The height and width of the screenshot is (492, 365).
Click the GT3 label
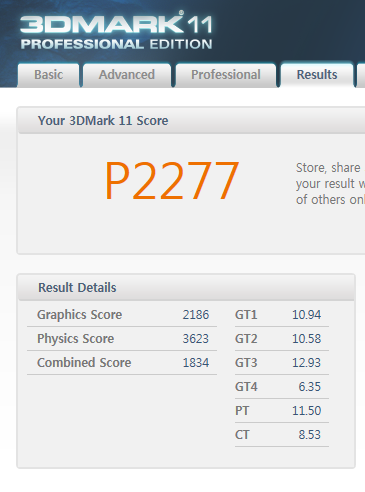[246, 363]
